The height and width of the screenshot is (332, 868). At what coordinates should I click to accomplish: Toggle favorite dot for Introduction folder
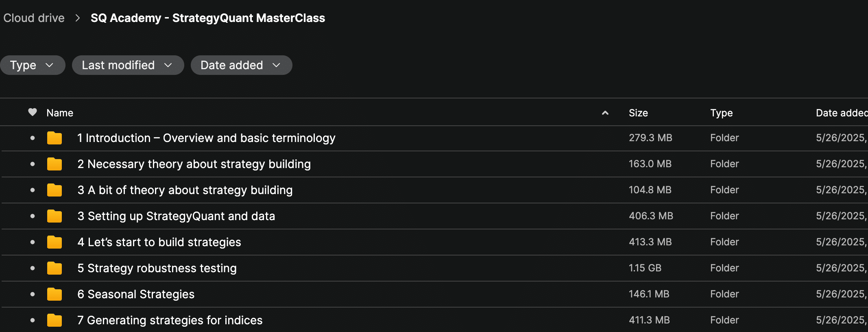(33, 138)
